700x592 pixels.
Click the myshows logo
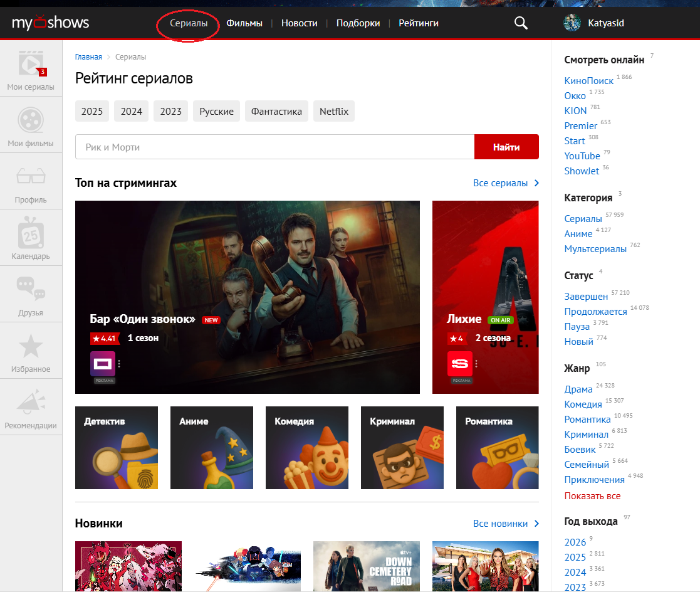point(51,23)
